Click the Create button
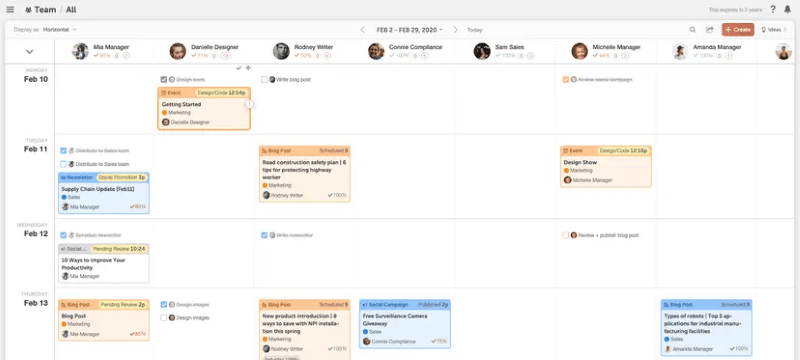The height and width of the screenshot is (360, 800). tap(738, 30)
